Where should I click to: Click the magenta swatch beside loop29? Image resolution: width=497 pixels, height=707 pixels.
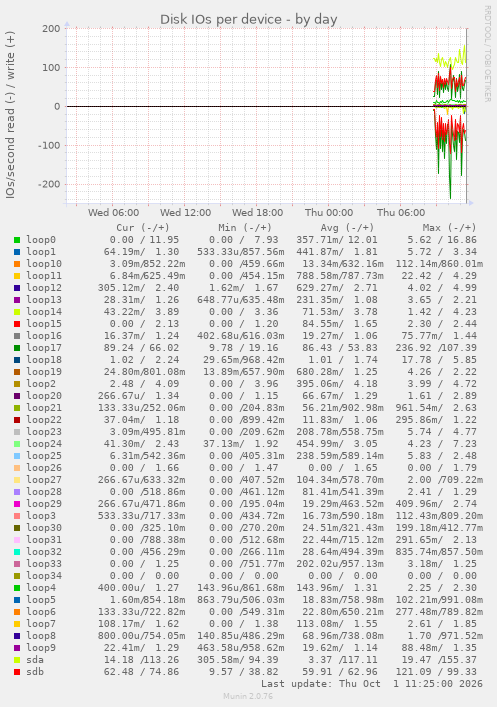(x=17, y=504)
